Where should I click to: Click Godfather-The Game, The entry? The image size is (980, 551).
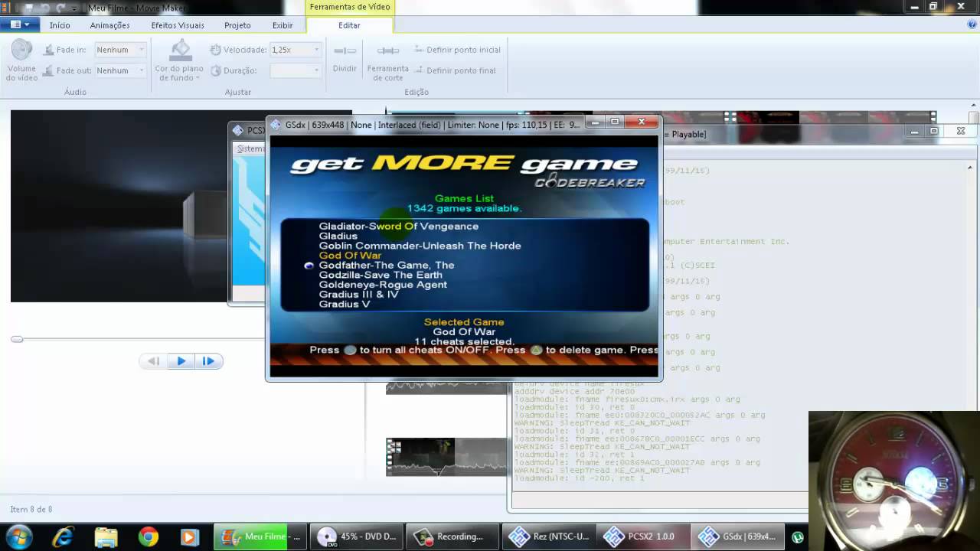tap(386, 265)
